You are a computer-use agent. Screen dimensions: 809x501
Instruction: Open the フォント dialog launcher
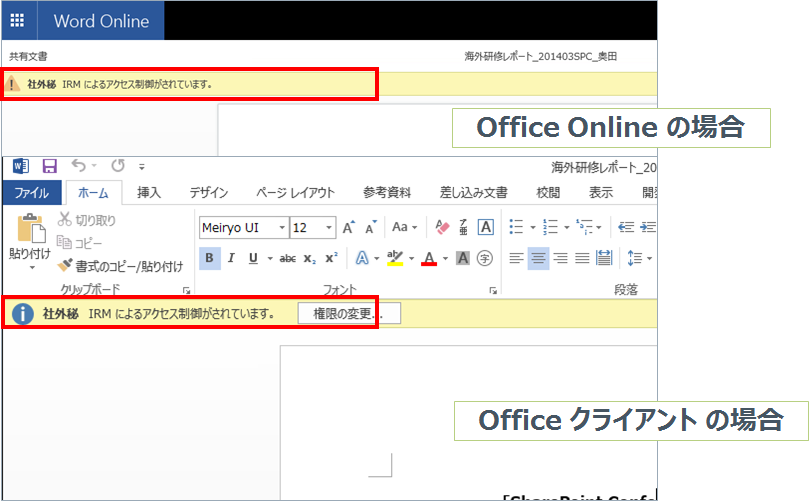click(x=493, y=291)
